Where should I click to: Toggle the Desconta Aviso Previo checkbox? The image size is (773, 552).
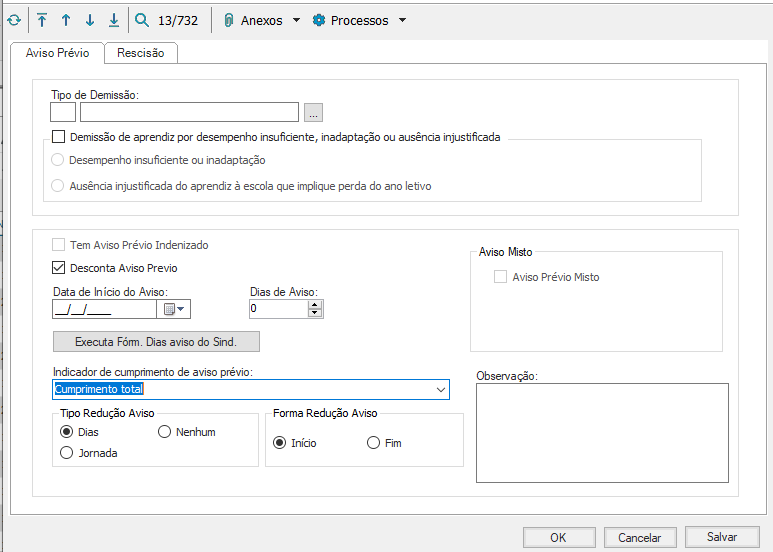pos(58,268)
